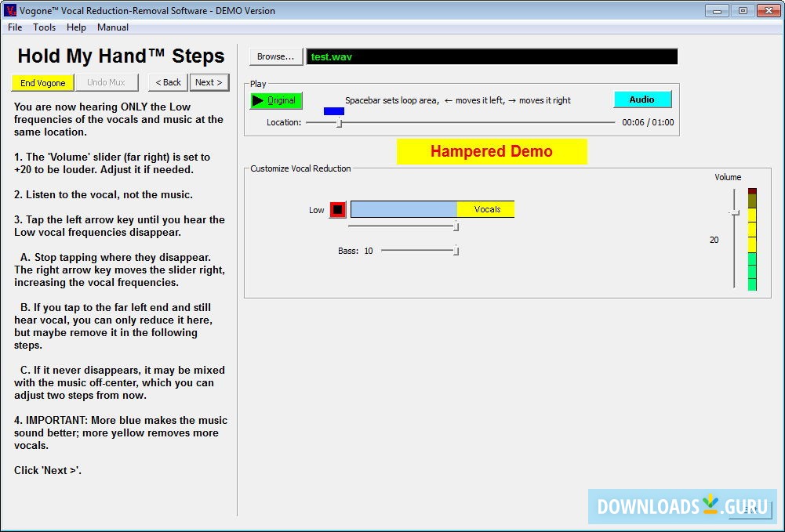Click the Bass slider handle

coord(455,250)
